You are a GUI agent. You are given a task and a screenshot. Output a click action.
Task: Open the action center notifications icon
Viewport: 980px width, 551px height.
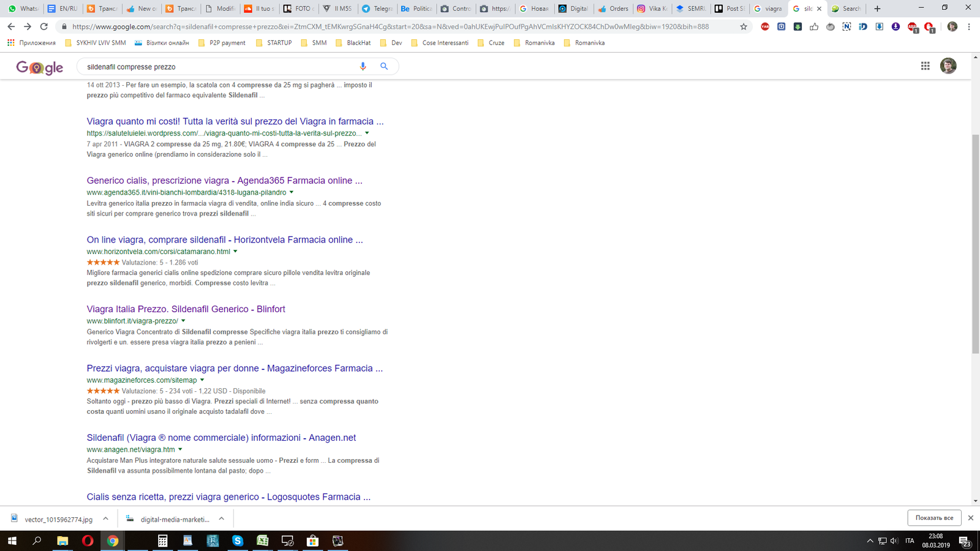click(x=964, y=541)
